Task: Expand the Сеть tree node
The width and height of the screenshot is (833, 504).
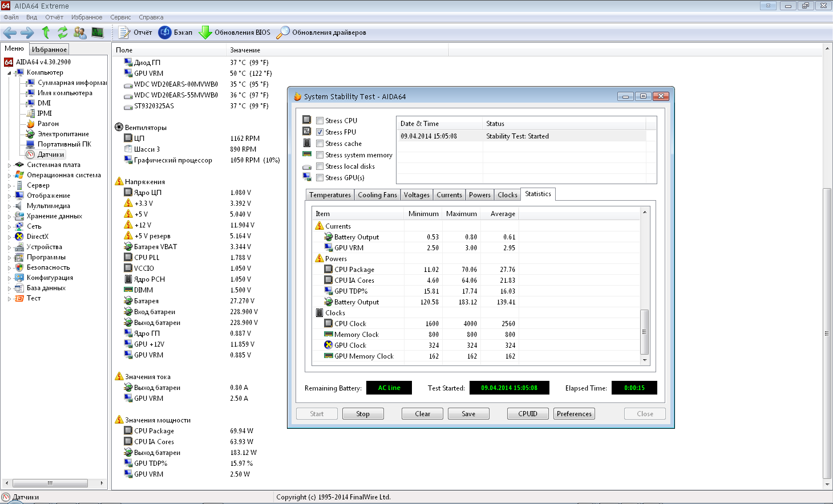Action: pyautogui.click(x=9, y=227)
